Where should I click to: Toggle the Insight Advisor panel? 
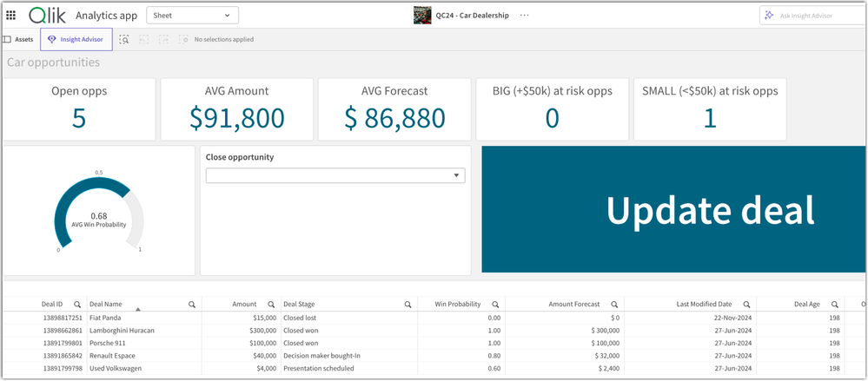(x=76, y=40)
